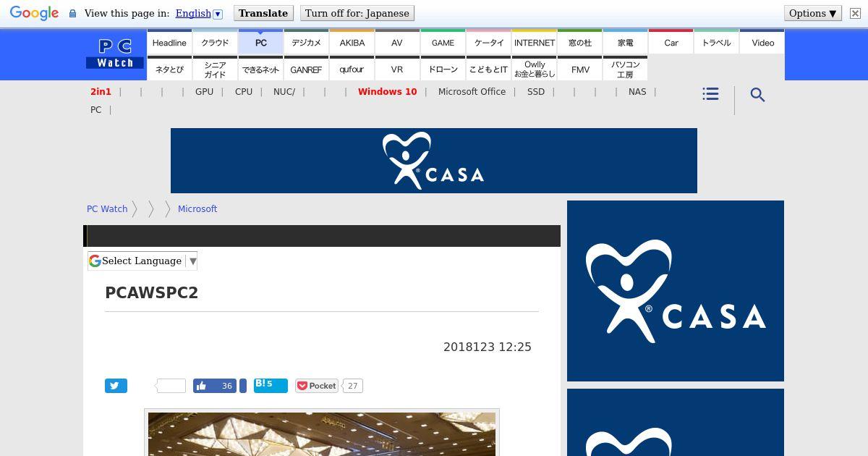Click the CPU topic link
Image resolution: width=868 pixels, height=456 pixels.
click(x=244, y=92)
